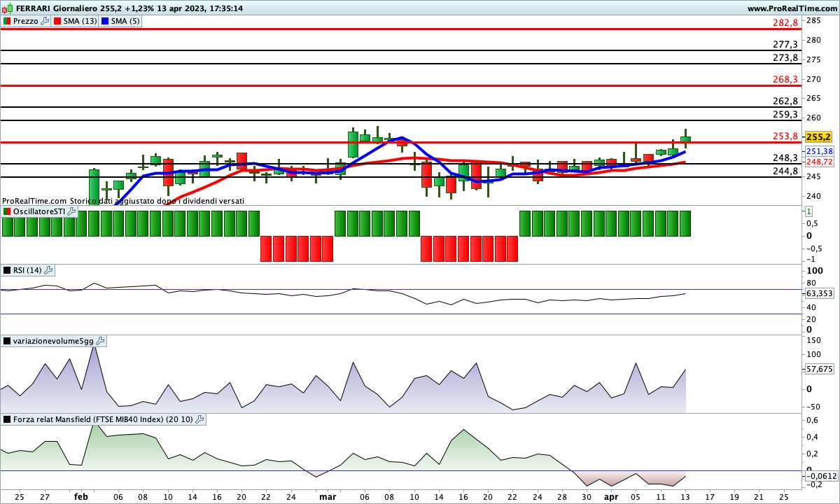
Task: Open the Prezzo panel wrench settings
Action: (45, 21)
